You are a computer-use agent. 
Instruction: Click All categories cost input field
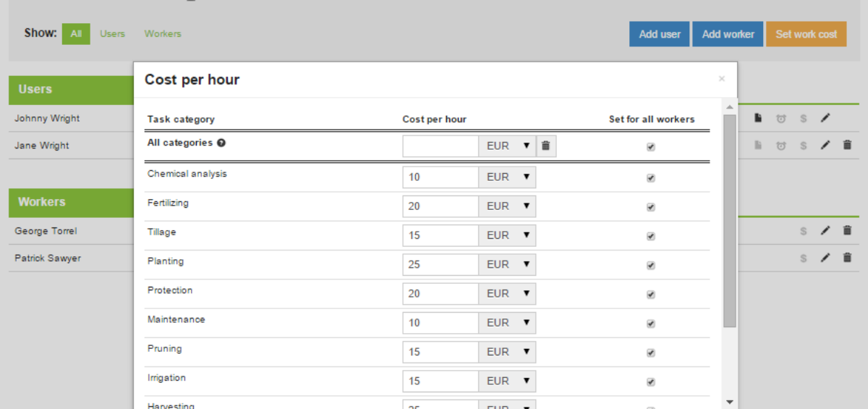click(441, 146)
